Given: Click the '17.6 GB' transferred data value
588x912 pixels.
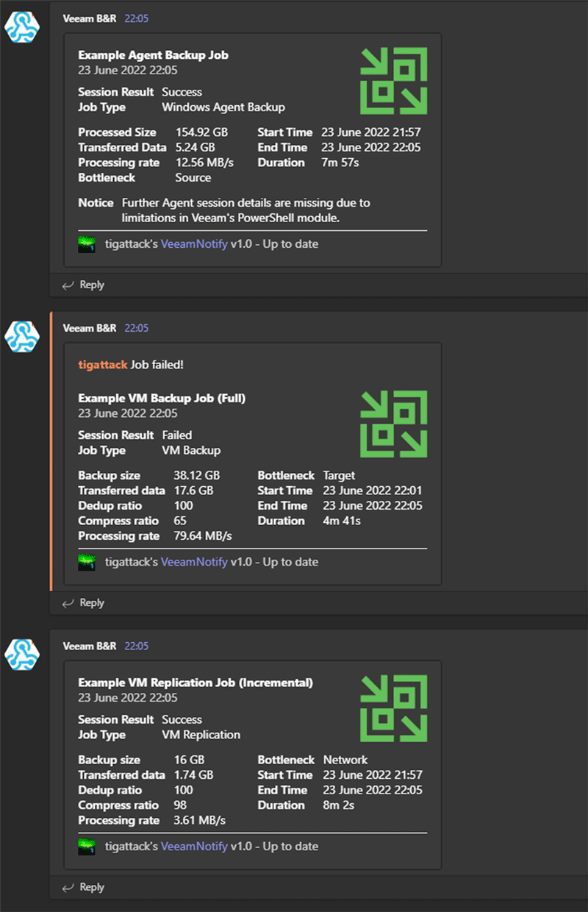Looking at the screenshot, I should (194, 491).
